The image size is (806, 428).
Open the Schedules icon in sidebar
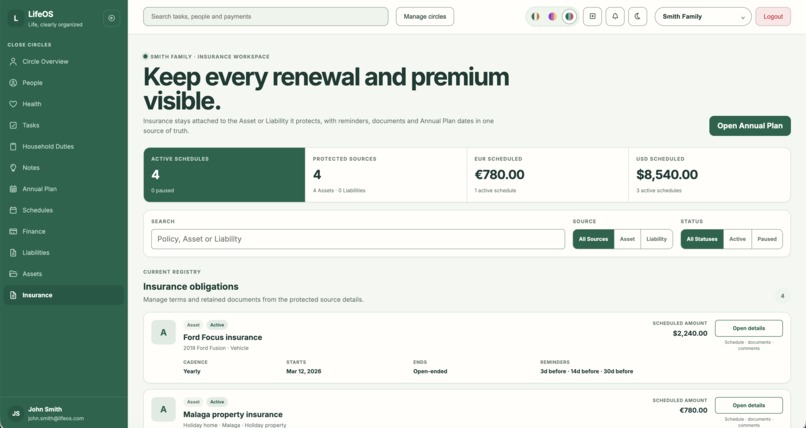[13, 210]
